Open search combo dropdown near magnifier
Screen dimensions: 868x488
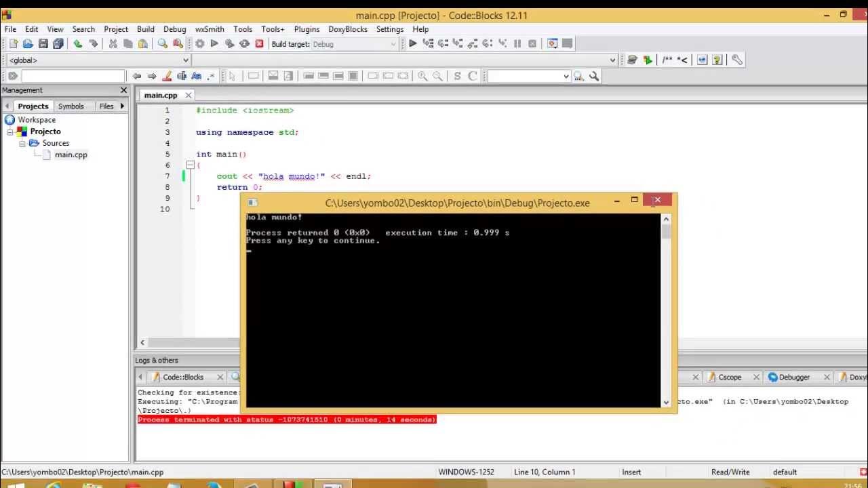566,77
